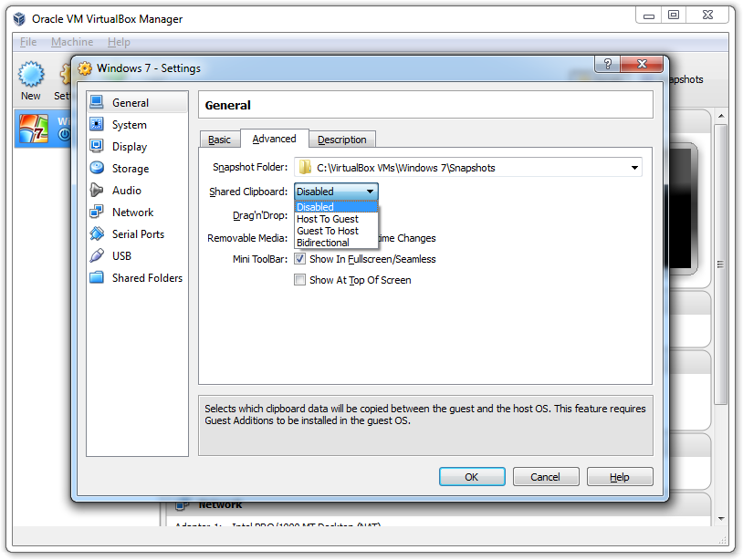Click the New toolbar icon

(x=31, y=77)
